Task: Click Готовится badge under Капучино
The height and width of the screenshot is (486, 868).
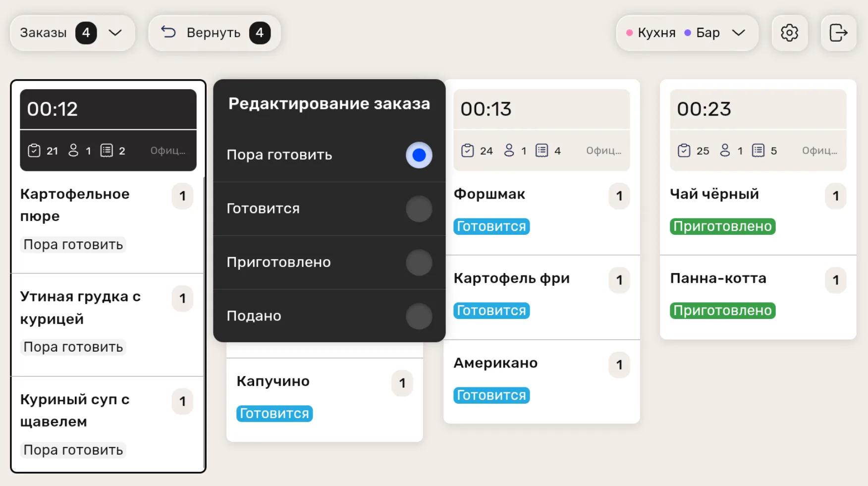Action: pos(274,414)
